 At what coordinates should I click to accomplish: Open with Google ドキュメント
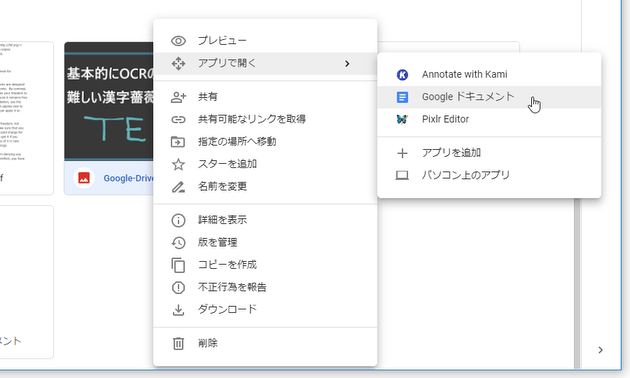[489, 97]
